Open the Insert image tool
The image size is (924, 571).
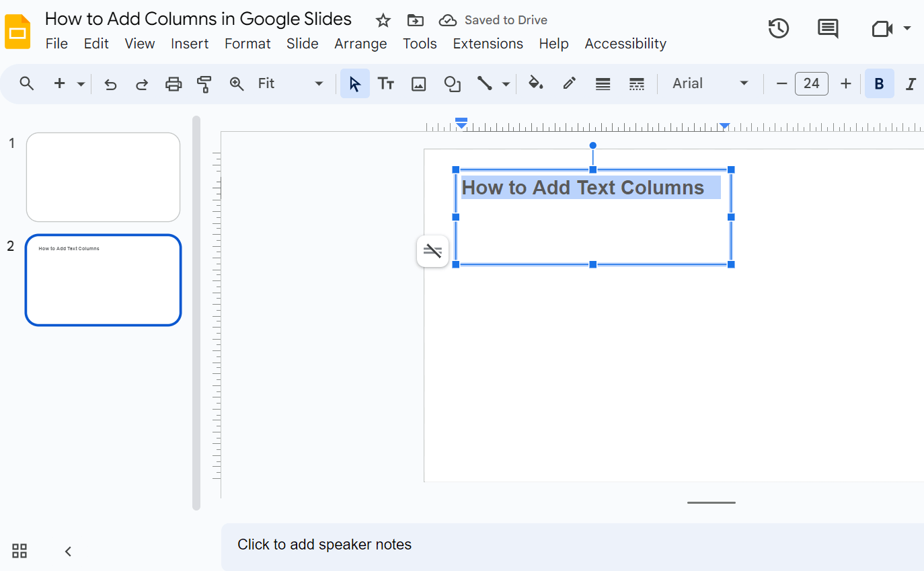(x=418, y=83)
